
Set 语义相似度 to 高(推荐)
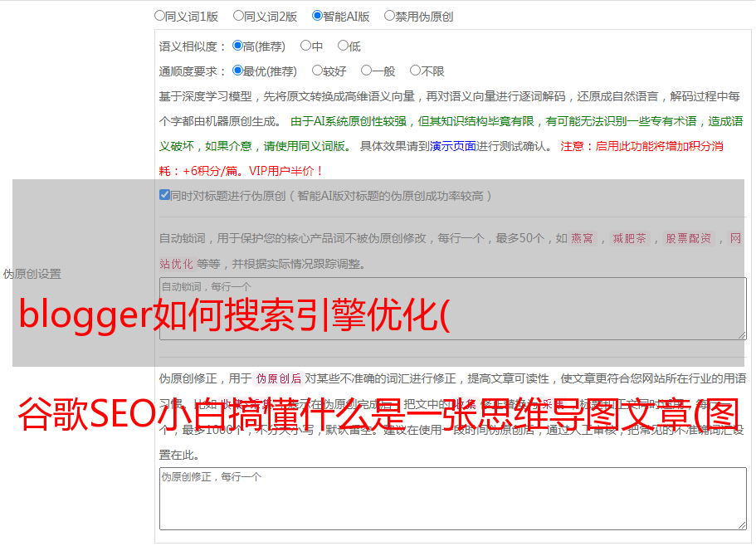click(237, 46)
